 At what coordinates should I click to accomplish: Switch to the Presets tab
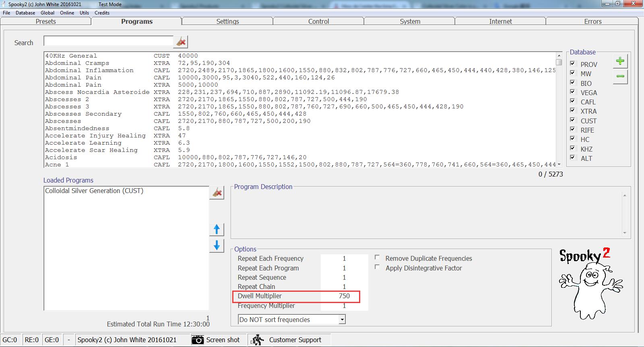click(45, 21)
